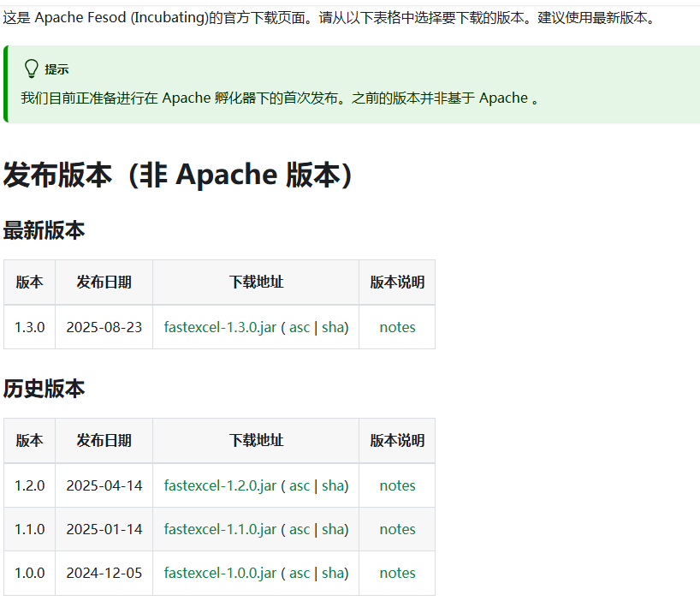Download fastexcel-1.0.0.jar file
Screen dimensions: 700x601
click(220, 573)
